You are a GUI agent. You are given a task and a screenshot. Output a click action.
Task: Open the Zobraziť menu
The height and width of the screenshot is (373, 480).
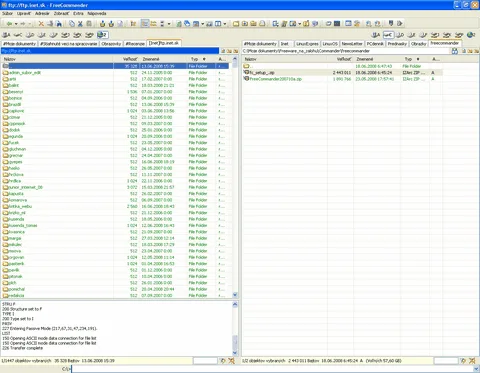point(61,14)
